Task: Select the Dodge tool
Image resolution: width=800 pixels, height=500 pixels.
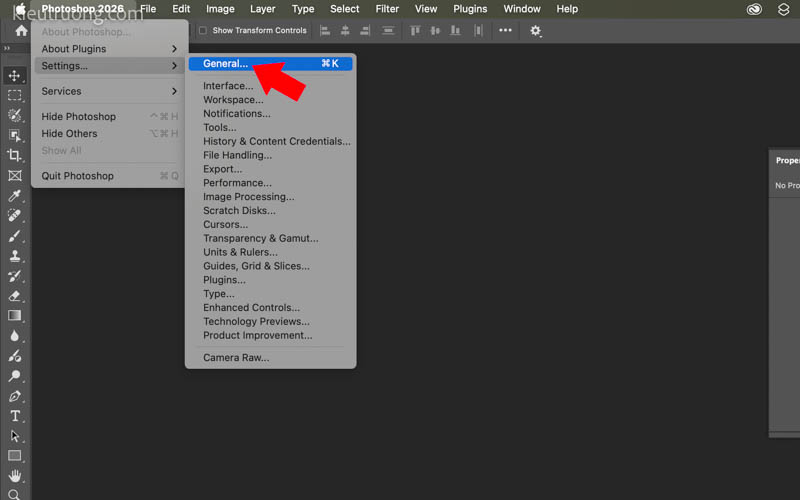Action: point(14,376)
